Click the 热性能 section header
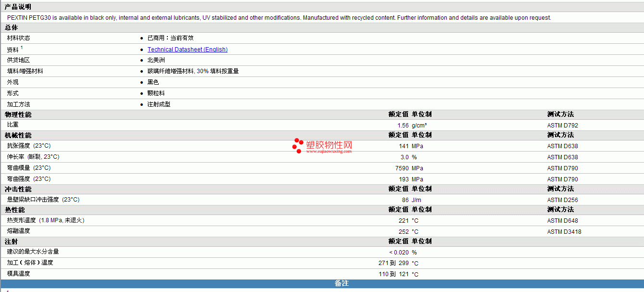 pyautogui.click(x=14, y=210)
